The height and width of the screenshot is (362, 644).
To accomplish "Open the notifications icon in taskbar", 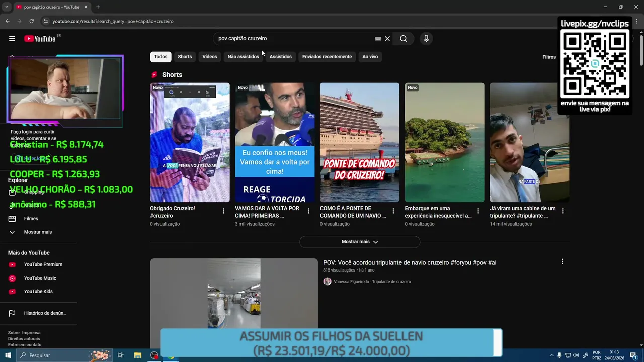I will [633, 355].
